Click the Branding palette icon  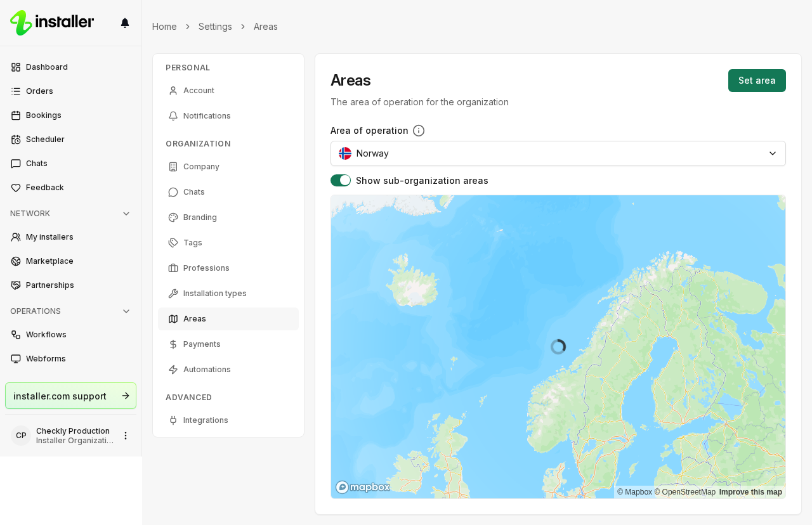173,217
